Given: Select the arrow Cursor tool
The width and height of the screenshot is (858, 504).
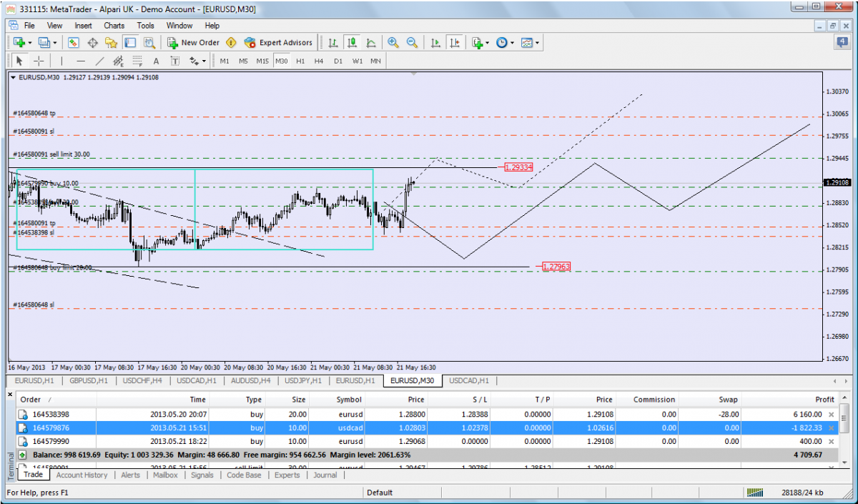Looking at the screenshot, I should click(20, 61).
